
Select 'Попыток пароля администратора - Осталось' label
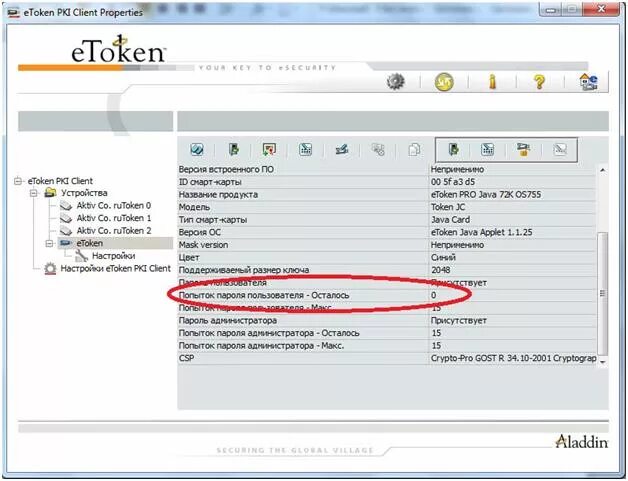[269, 333]
